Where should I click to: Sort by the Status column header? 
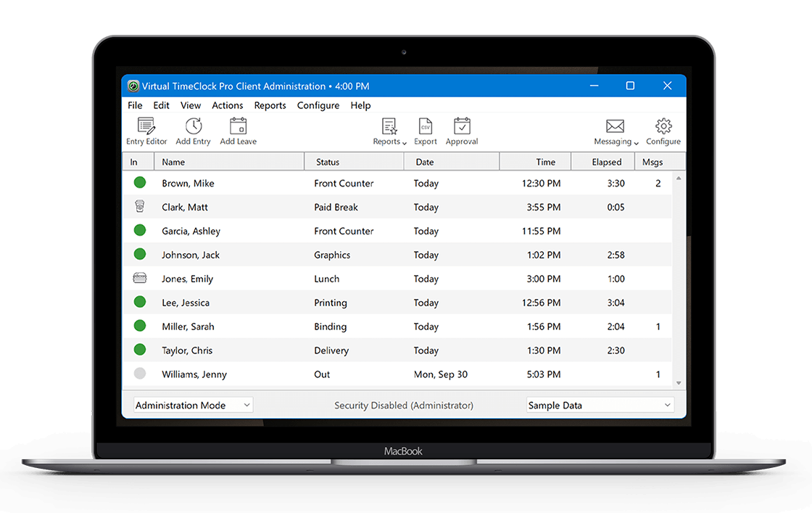click(x=355, y=162)
